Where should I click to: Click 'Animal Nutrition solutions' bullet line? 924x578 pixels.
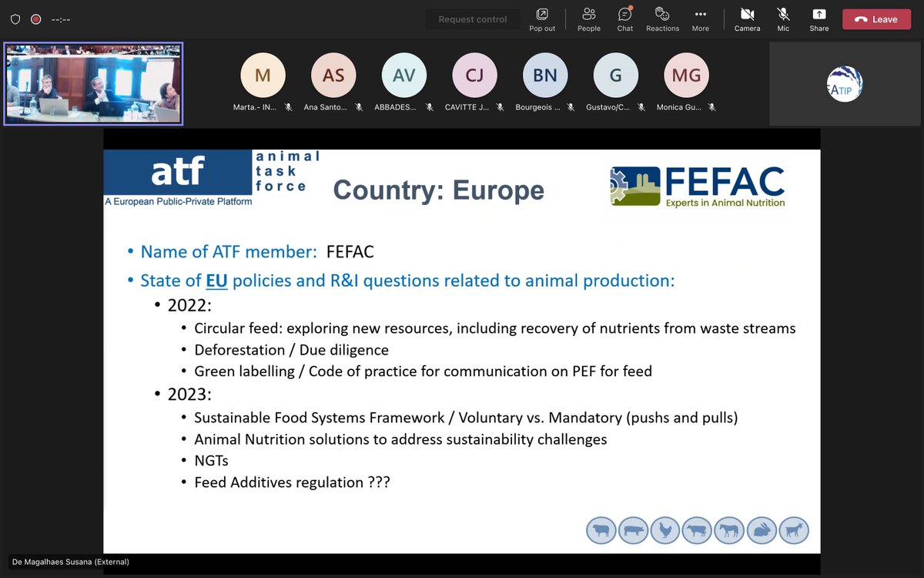coord(400,439)
